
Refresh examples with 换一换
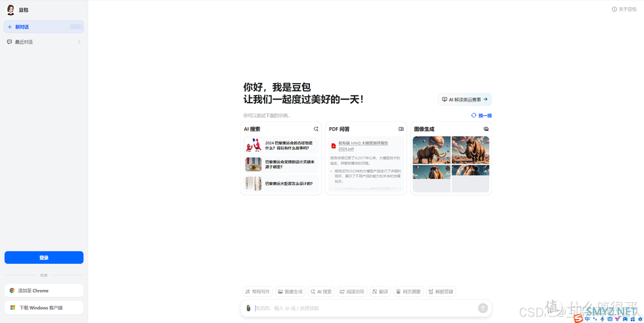click(481, 116)
